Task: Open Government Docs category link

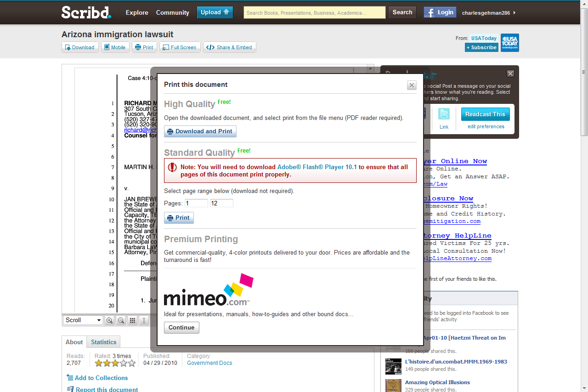Action: pyautogui.click(x=209, y=363)
